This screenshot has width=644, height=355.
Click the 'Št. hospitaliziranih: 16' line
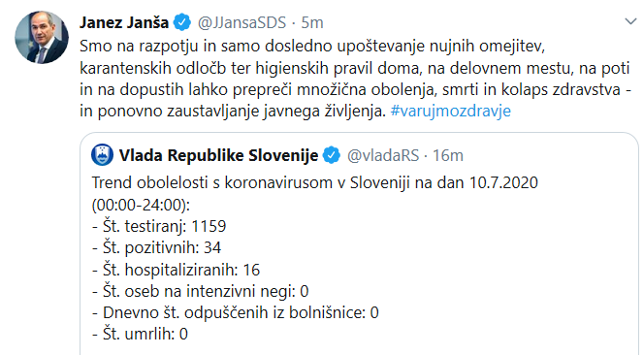click(x=176, y=270)
